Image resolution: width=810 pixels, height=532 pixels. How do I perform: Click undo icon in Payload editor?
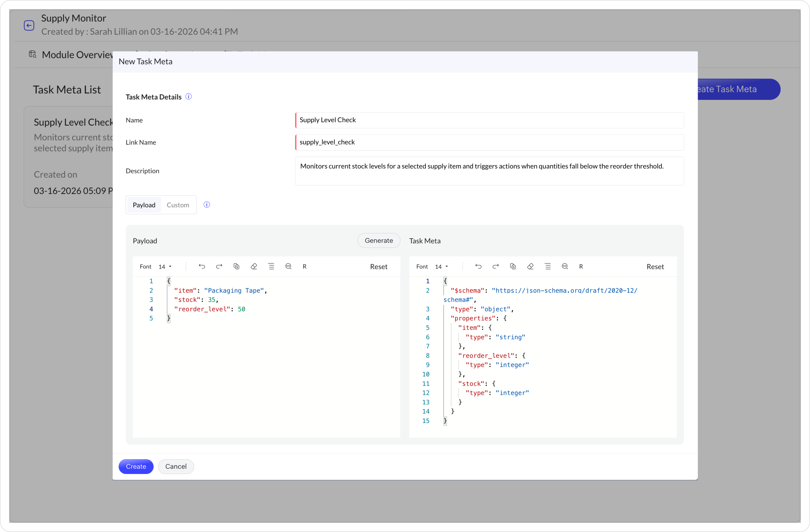coord(202,267)
